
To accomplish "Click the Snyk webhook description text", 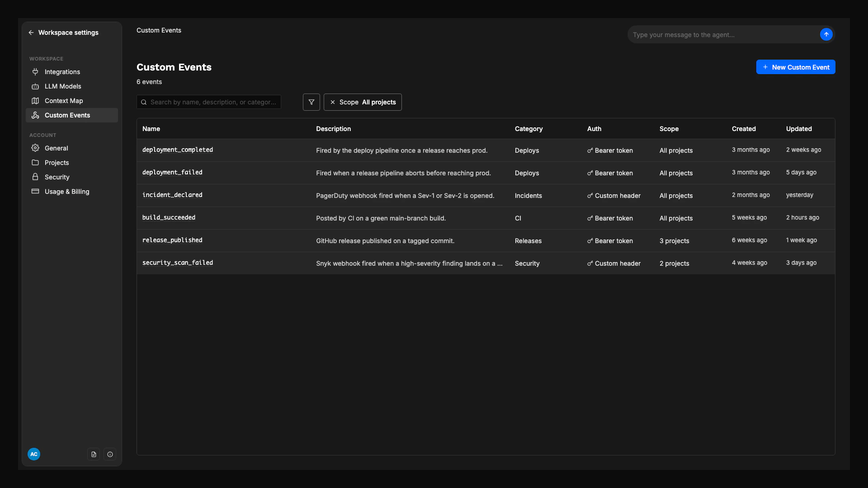I will point(409,263).
